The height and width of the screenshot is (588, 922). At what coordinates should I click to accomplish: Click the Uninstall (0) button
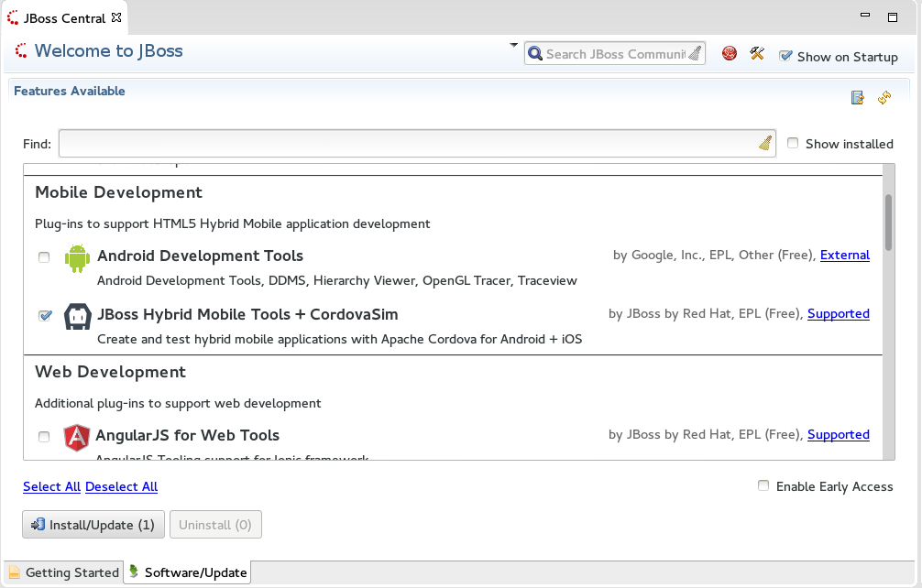coord(215,525)
